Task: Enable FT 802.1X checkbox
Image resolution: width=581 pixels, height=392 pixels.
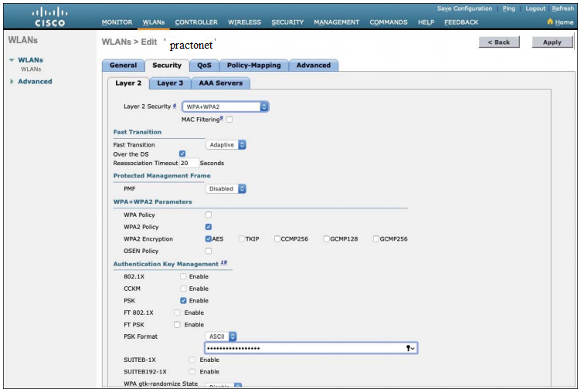Action: (x=177, y=313)
